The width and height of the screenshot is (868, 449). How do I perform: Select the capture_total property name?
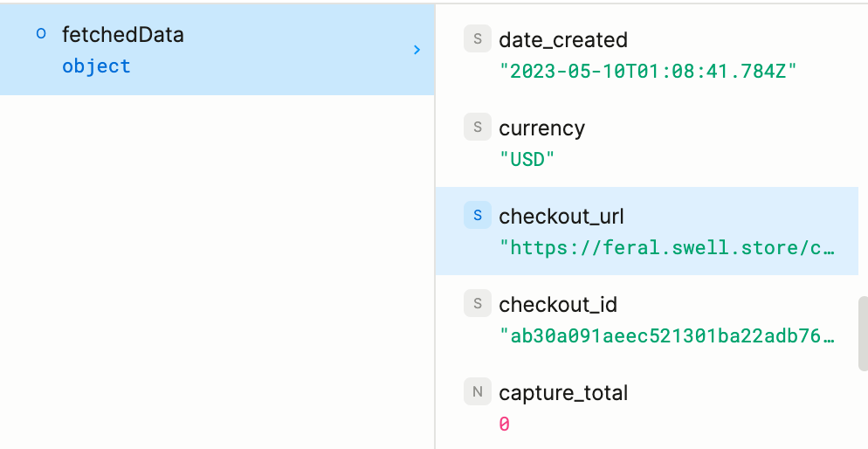click(563, 393)
